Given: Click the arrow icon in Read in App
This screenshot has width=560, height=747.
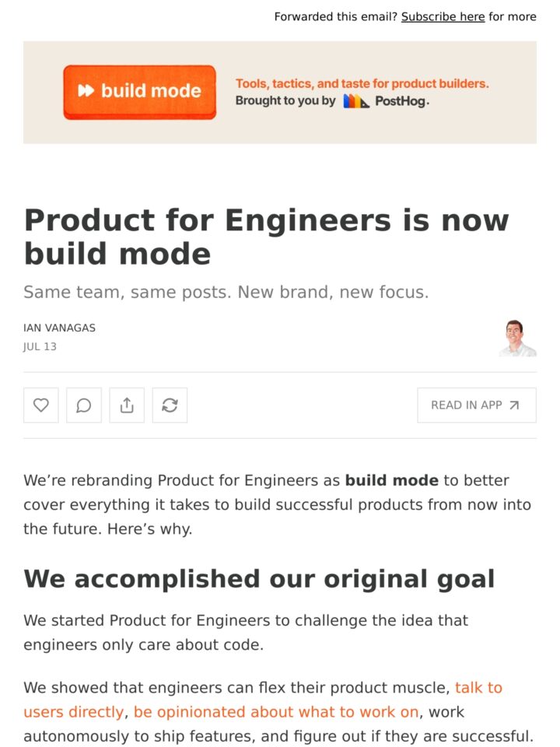Looking at the screenshot, I should [514, 405].
